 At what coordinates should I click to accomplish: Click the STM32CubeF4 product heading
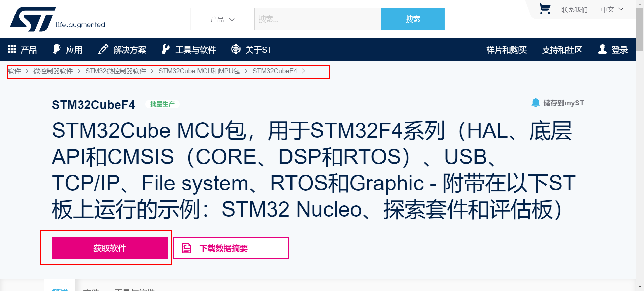93,105
